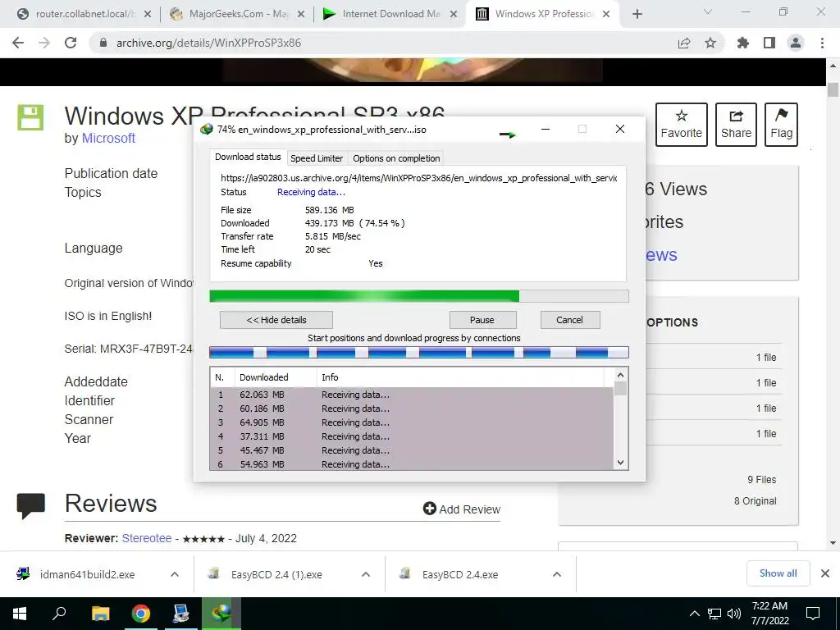The height and width of the screenshot is (630, 840).
Task: Click scroll-up arrow of connections list
Action: click(620, 376)
